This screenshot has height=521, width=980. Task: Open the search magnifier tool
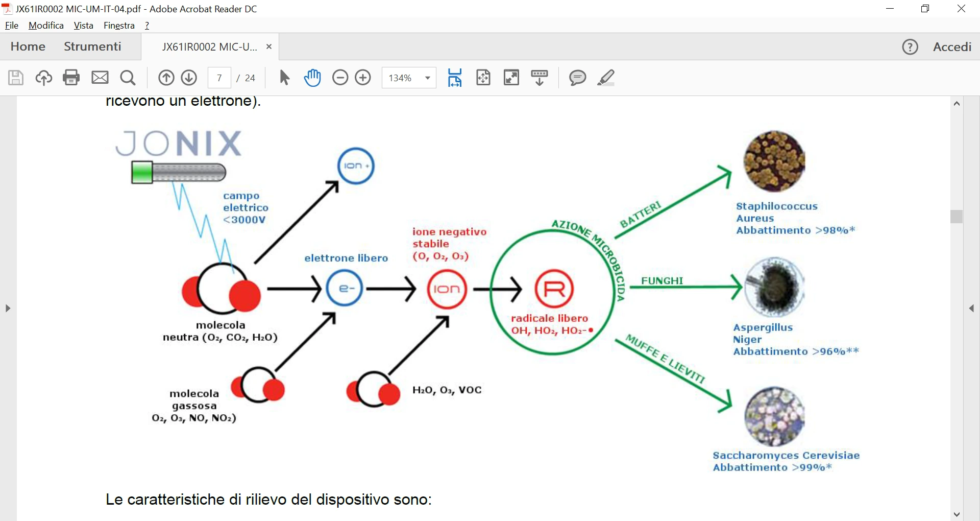tap(128, 78)
